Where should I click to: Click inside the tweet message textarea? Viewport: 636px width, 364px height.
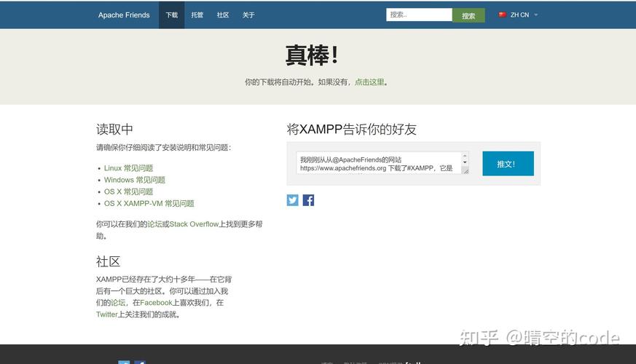[x=380, y=163]
